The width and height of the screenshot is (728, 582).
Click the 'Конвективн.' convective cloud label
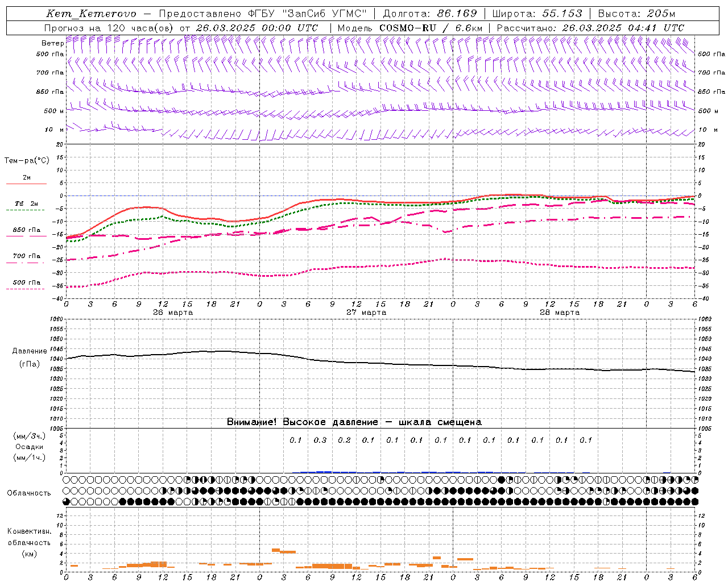pos(29,531)
